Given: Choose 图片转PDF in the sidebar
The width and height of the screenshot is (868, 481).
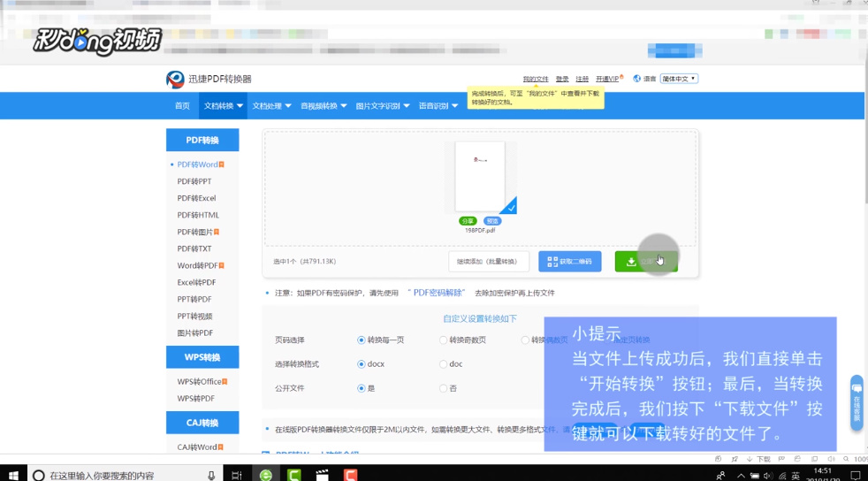Looking at the screenshot, I should pos(194,333).
